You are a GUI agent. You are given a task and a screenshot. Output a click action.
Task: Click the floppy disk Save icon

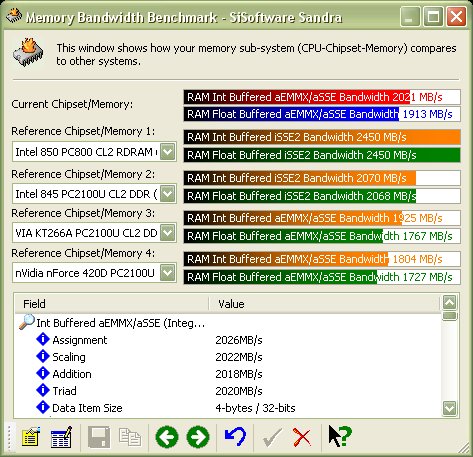tap(99, 437)
